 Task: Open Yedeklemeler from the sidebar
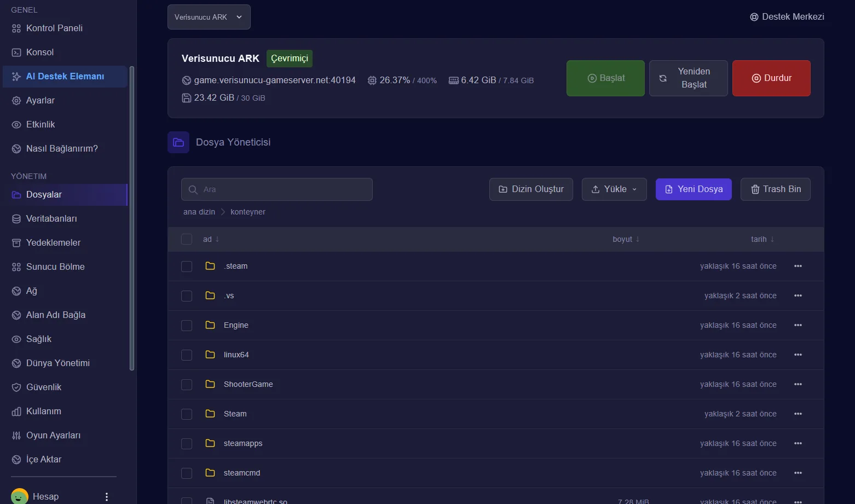(x=65, y=242)
